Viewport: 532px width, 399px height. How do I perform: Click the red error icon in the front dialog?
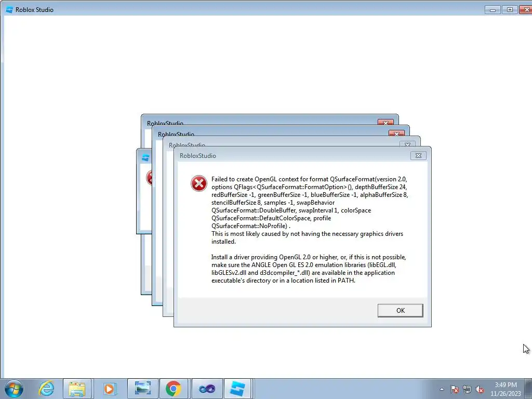tap(199, 183)
